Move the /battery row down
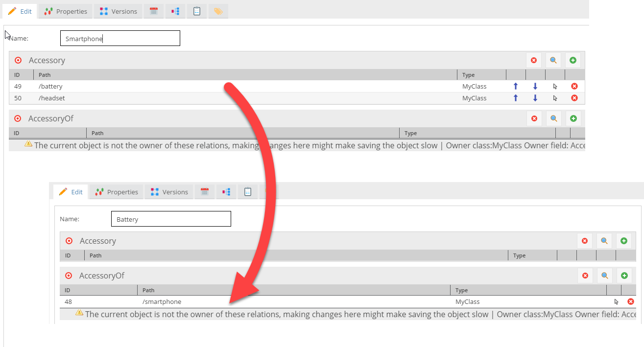644x347 pixels. pyautogui.click(x=535, y=86)
